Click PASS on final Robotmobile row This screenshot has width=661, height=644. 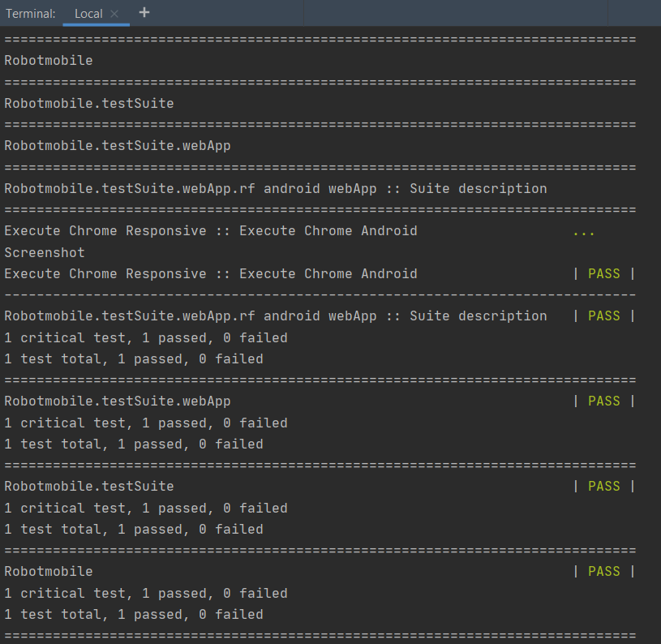click(604, 571)
